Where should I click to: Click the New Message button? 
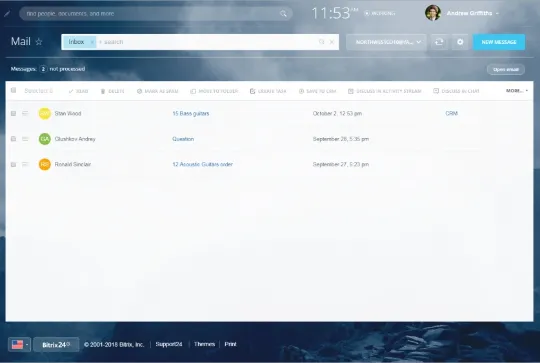coord(499,42)
